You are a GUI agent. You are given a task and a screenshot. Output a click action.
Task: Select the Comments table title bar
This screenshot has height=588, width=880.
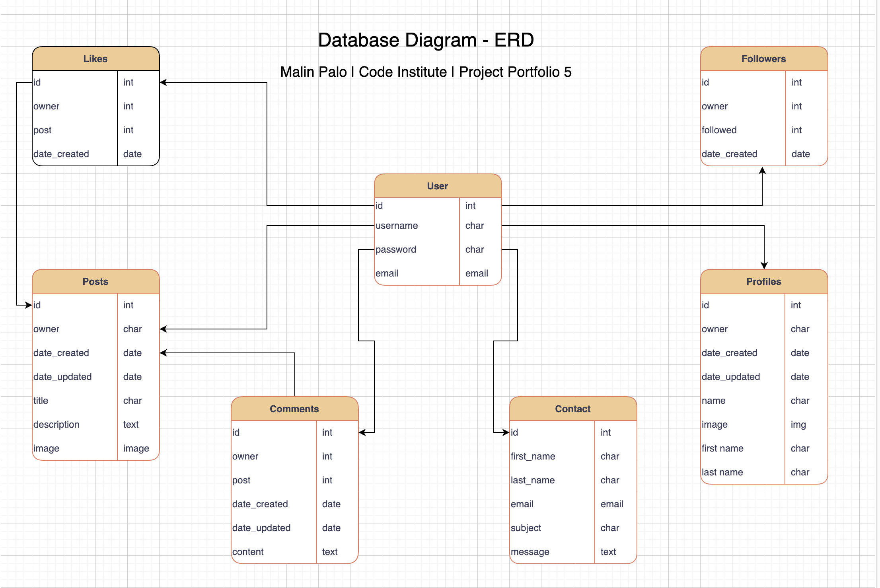click(x=294, y=408)
